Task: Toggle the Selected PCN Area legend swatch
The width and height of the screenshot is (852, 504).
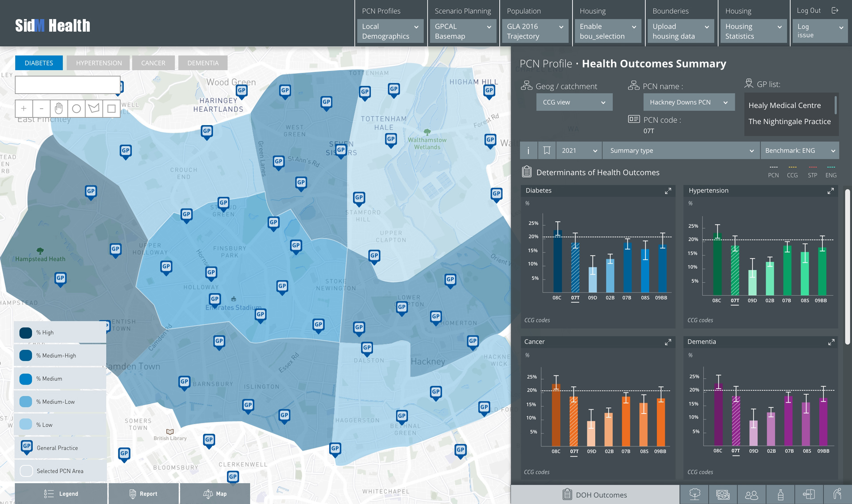Action: point(26,471)
